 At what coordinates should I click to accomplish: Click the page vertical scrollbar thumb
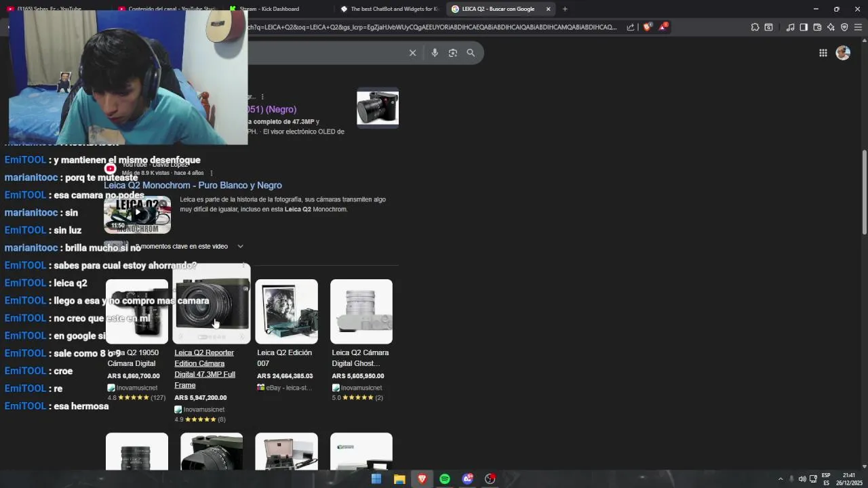coord(865,192)
